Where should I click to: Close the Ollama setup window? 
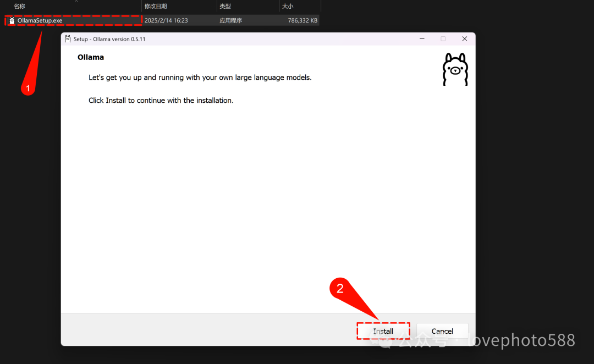(464, 38)
